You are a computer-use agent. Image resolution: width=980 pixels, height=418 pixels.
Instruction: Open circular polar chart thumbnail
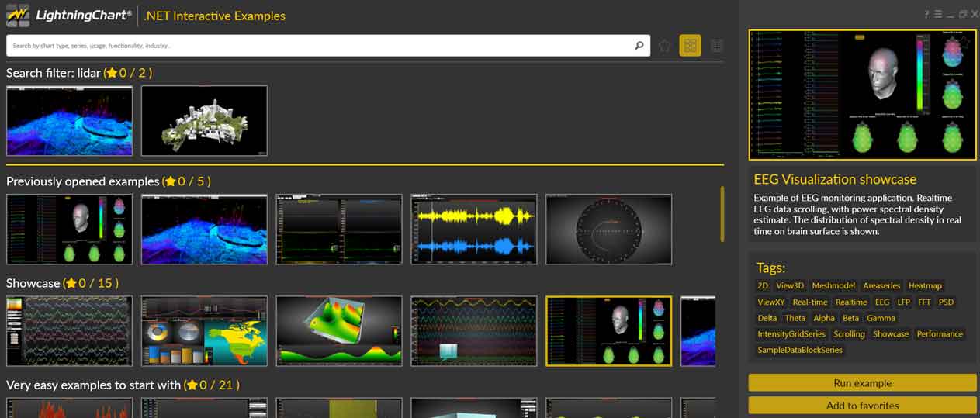609,229
